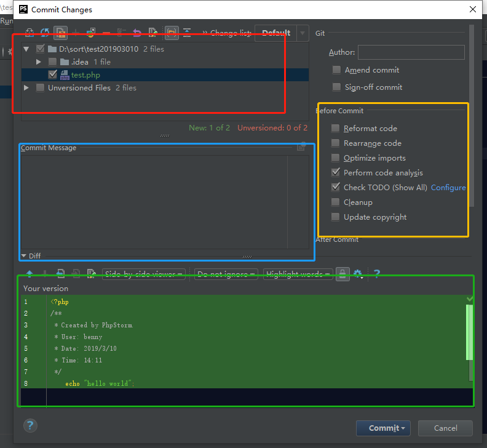The width and height of the screenshot is (487, 448).
Task: Expand the .idea folder node
Action: pos(39,62)
